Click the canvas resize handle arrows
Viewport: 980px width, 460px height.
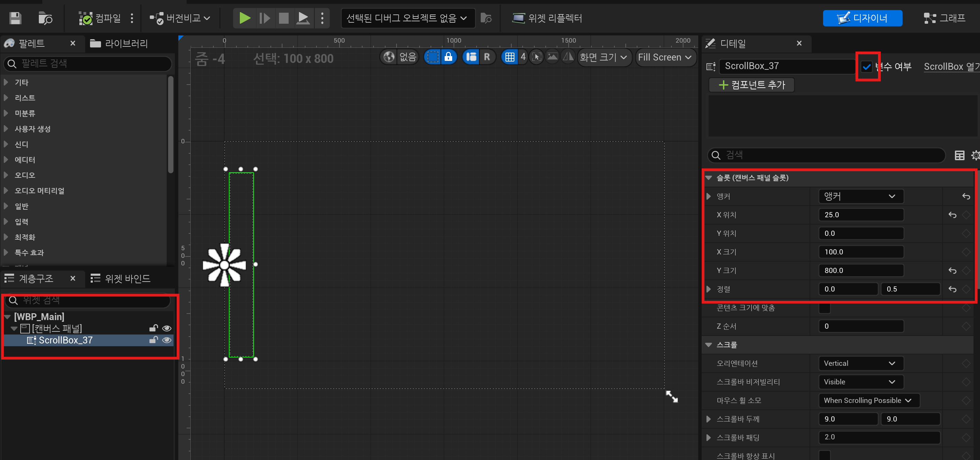pos(672,397)
